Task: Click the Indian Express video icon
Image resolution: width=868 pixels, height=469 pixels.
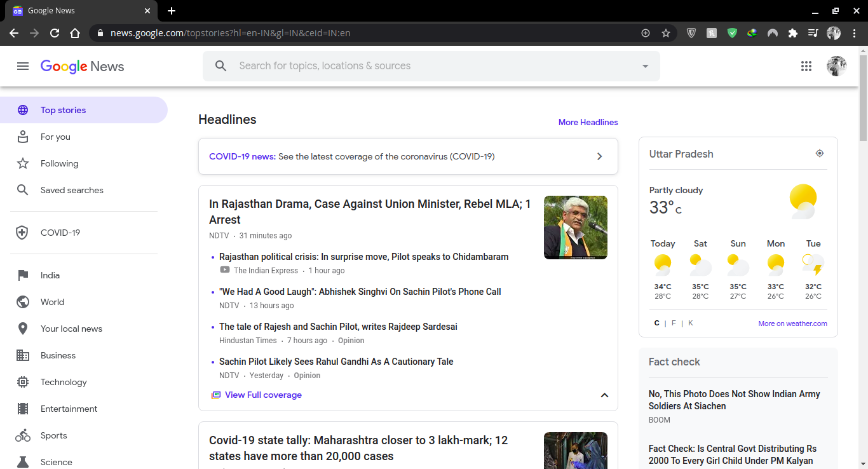Action: click(225, 270)
